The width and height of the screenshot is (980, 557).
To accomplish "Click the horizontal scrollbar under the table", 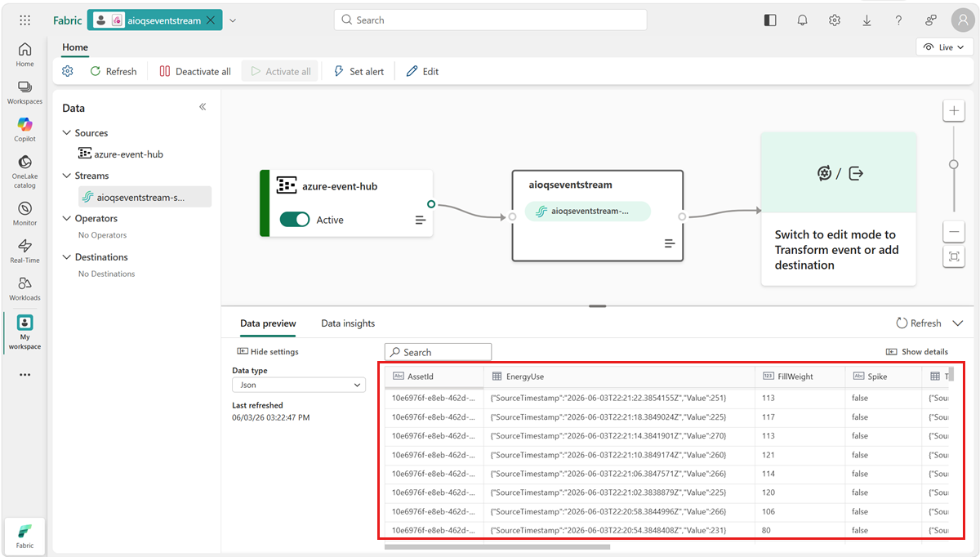I will coord(497,546).
